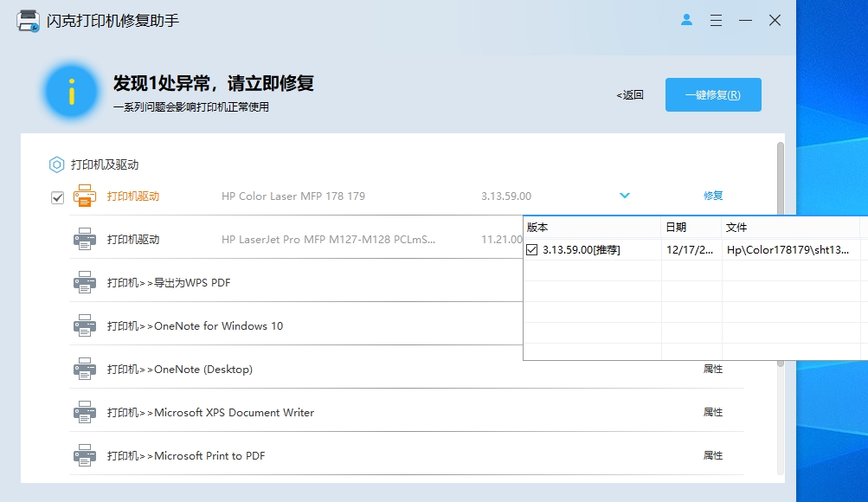
Task: Click the 一键修复(R) button
Action: [x=713, y=94]
